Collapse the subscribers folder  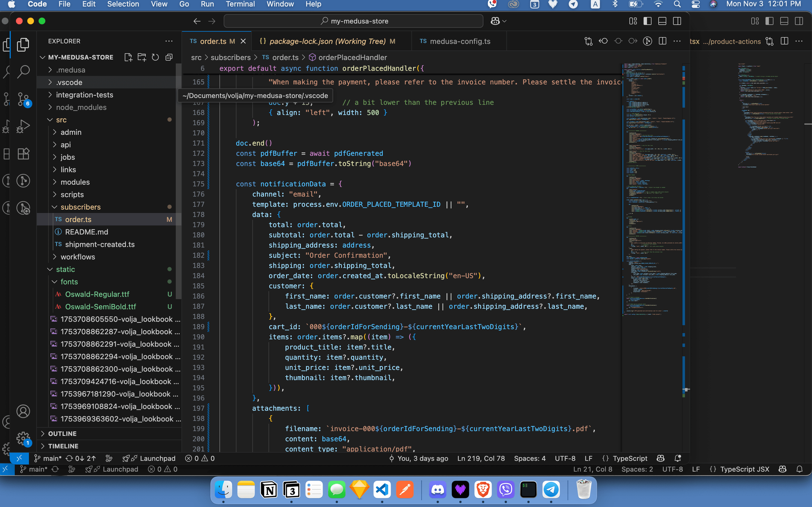(x=80, y=207)
